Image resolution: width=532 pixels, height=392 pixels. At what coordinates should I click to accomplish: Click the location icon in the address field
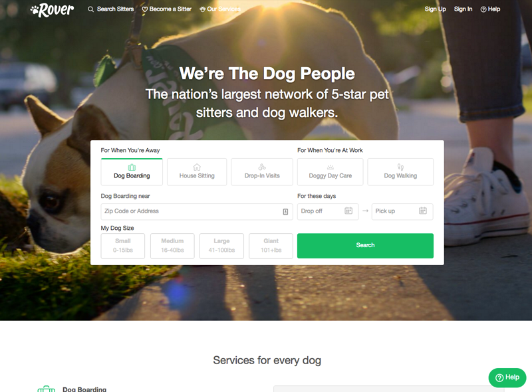285,211
